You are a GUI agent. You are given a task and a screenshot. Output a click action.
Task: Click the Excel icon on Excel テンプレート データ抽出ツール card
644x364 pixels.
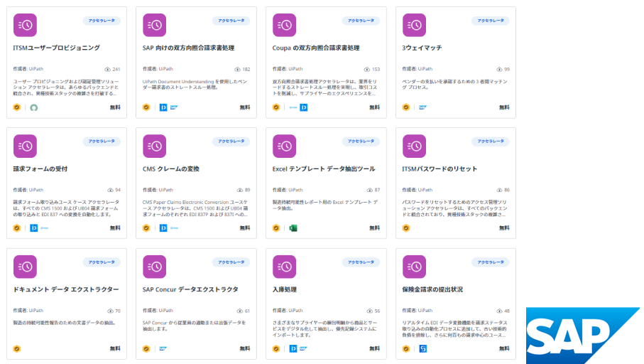click(293, 228)
